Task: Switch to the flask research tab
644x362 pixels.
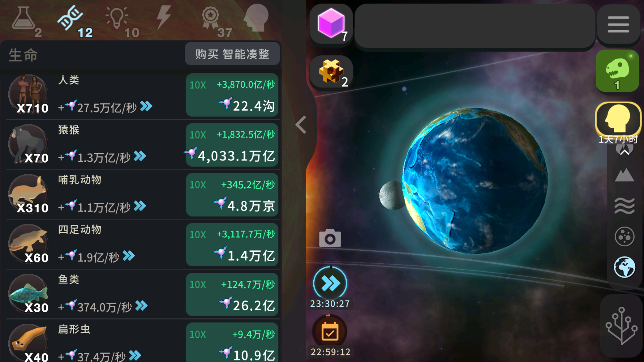Action: point(25,21)
